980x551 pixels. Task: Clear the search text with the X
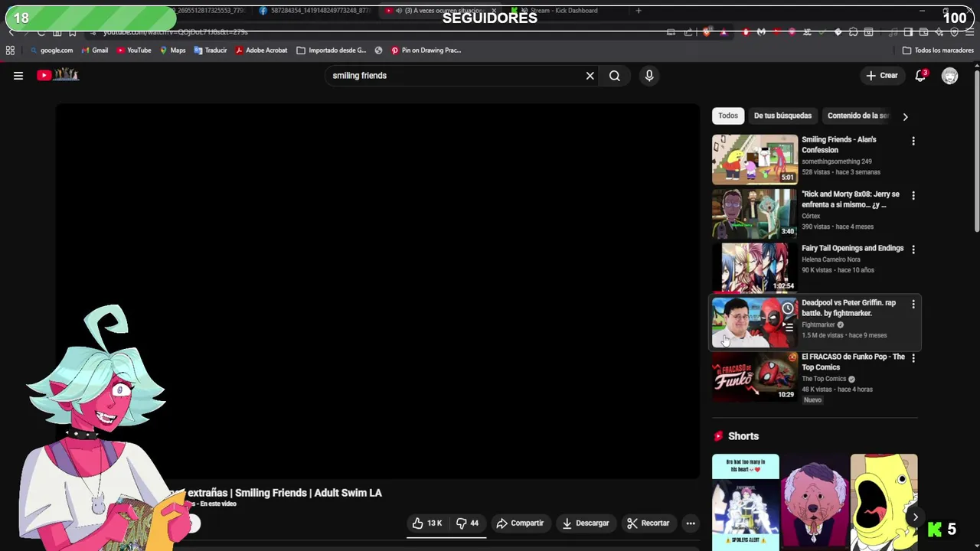pyautogui.click(x=590, y=76)
